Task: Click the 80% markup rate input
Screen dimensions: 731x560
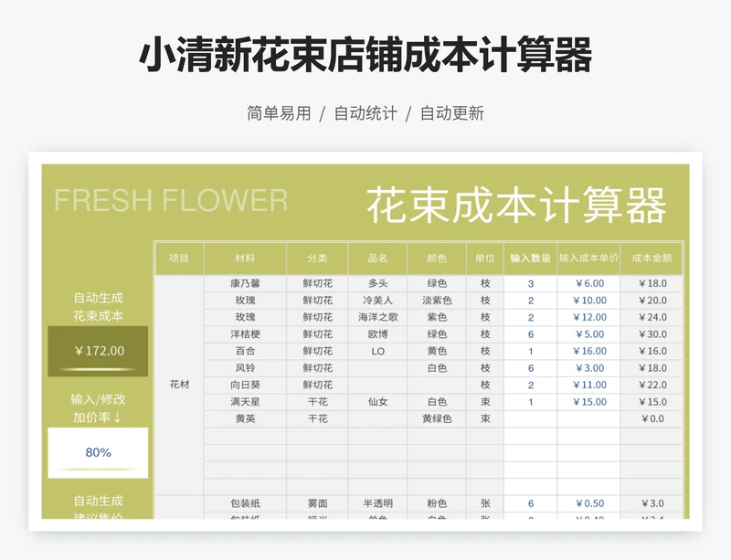Action: 98,452
